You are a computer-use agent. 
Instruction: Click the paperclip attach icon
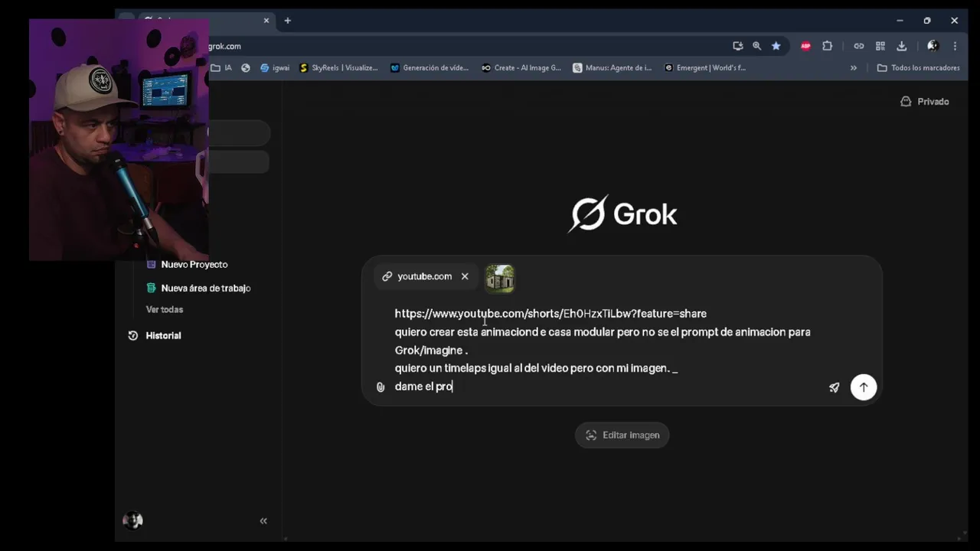click(381, 387)
